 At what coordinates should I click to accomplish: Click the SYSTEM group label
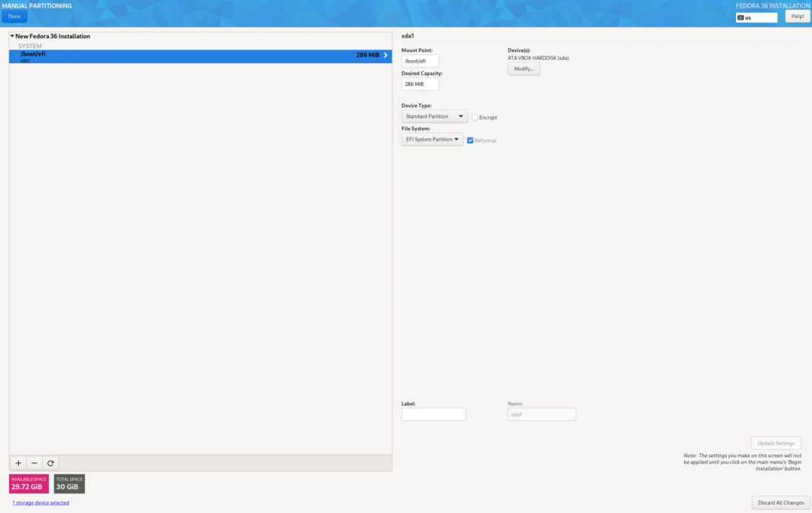click(x=30, y=46)
